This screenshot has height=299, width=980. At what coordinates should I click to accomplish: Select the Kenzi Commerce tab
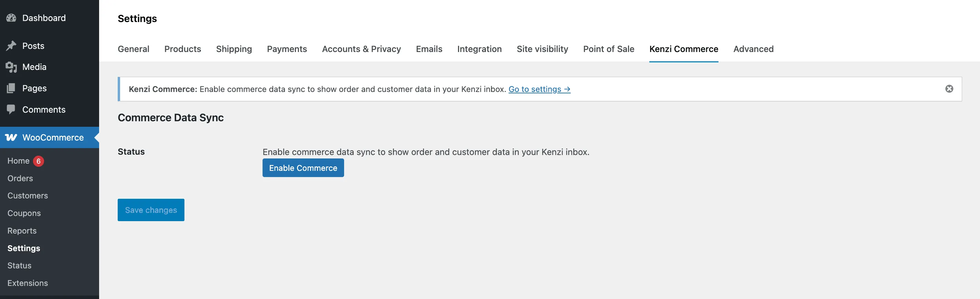pyautogui.click(x=684, y=49)
